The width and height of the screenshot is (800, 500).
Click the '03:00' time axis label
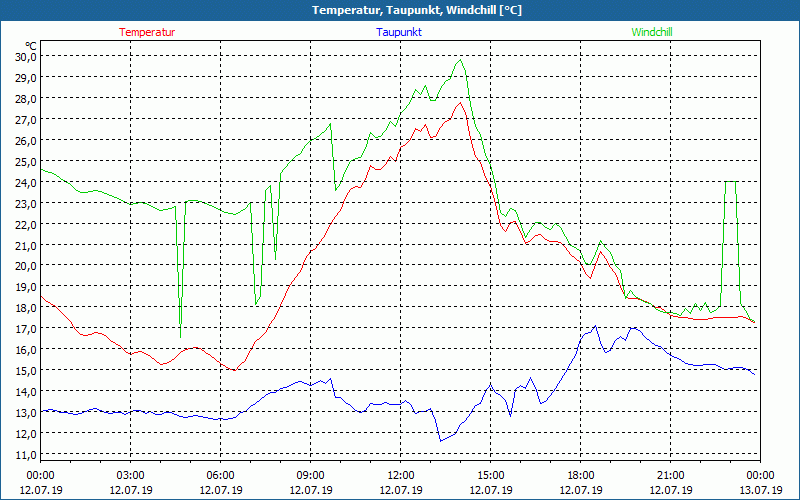[131, 476]
